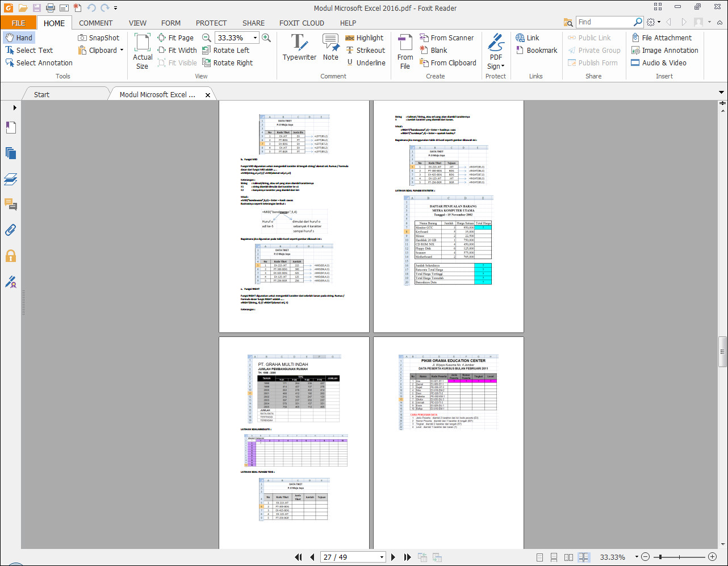Switch to the VIEW ribbon tab

pyautogui.click(x=137, y=23)
